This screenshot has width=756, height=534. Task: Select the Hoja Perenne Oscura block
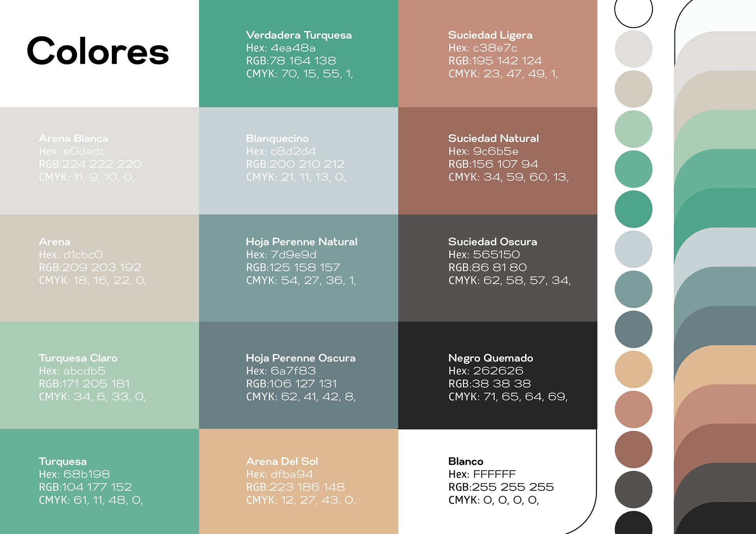[x=298, y=375]
